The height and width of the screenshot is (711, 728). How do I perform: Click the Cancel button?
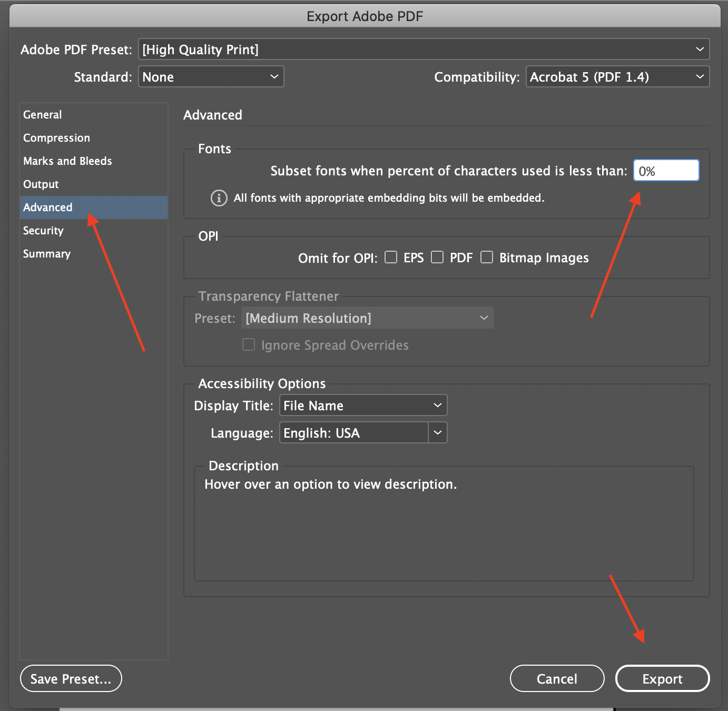pyautogui.click(x=557, y=678)
